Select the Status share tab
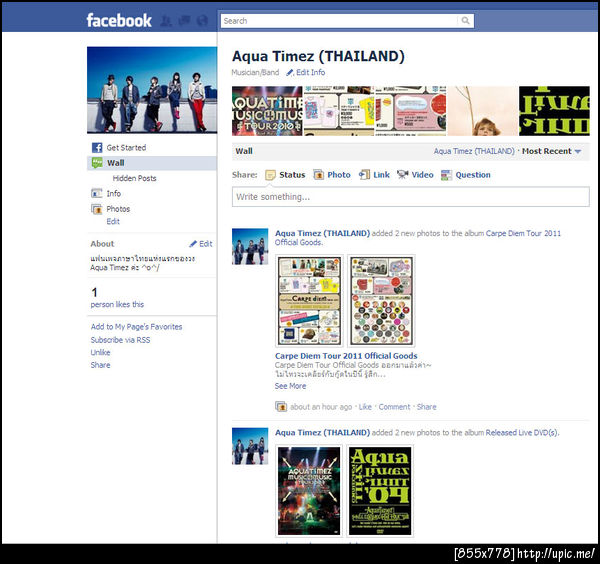Screen dimensions: 600x564 pyautogui.click(x=292, y=175)
